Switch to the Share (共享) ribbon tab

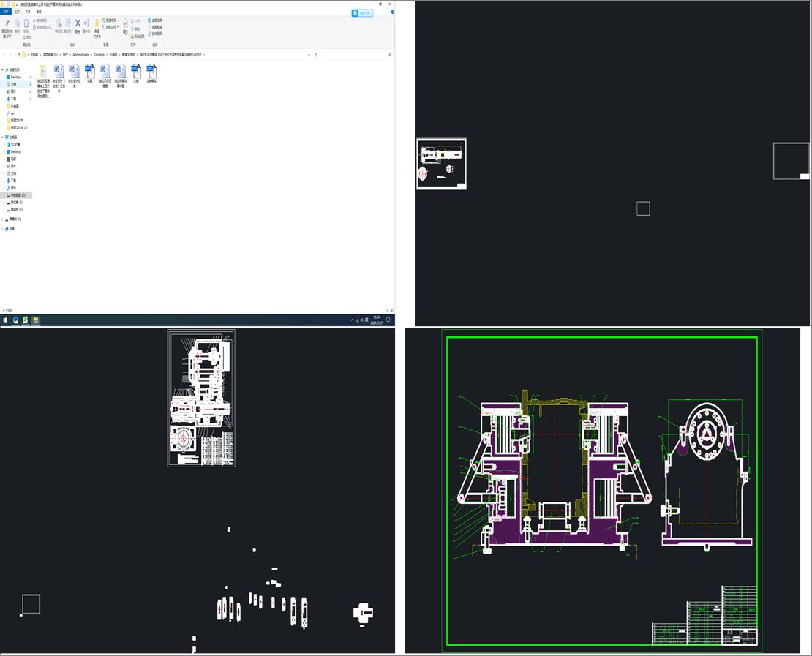click(x=28, y=12)
